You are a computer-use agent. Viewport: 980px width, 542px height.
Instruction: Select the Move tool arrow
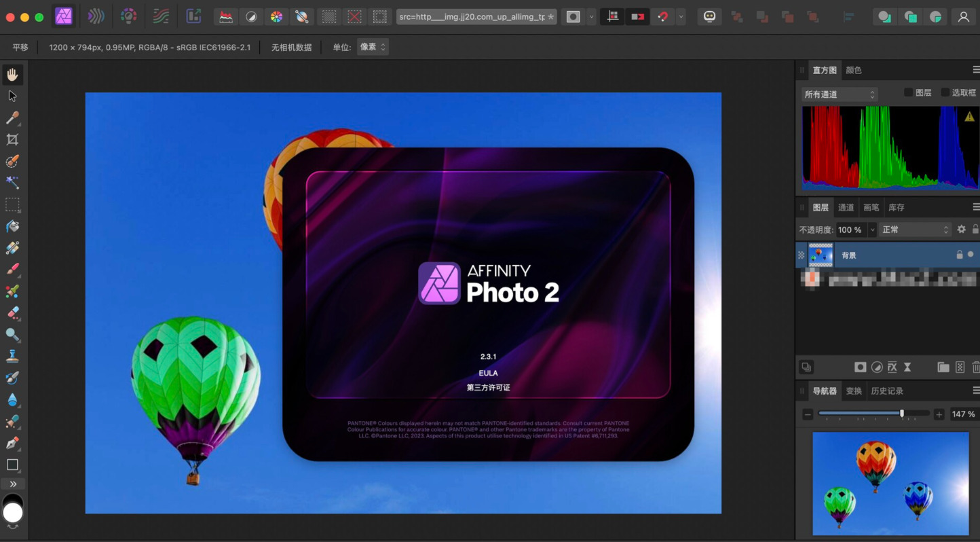coord(12,96)
